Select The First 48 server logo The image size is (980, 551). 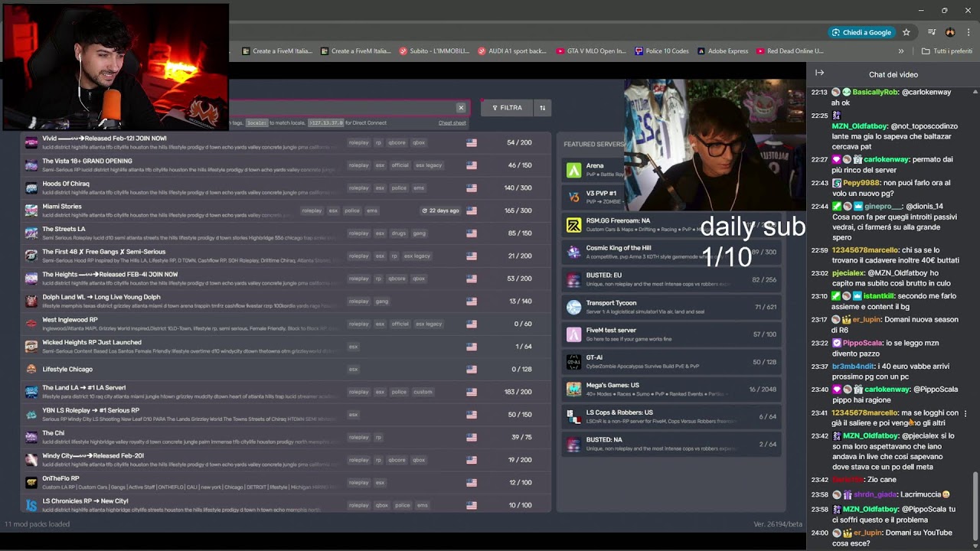pyautogui.click(x=31, y=256)
